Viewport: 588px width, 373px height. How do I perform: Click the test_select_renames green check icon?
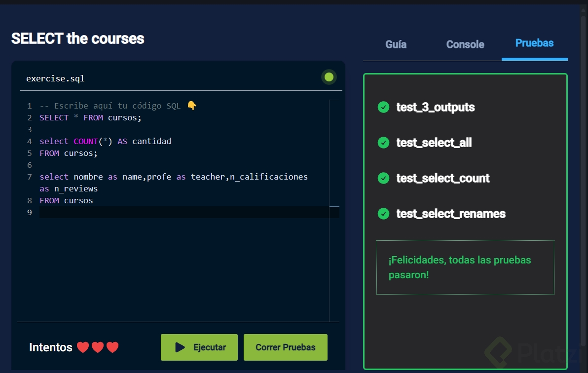[x=383, y=214]
